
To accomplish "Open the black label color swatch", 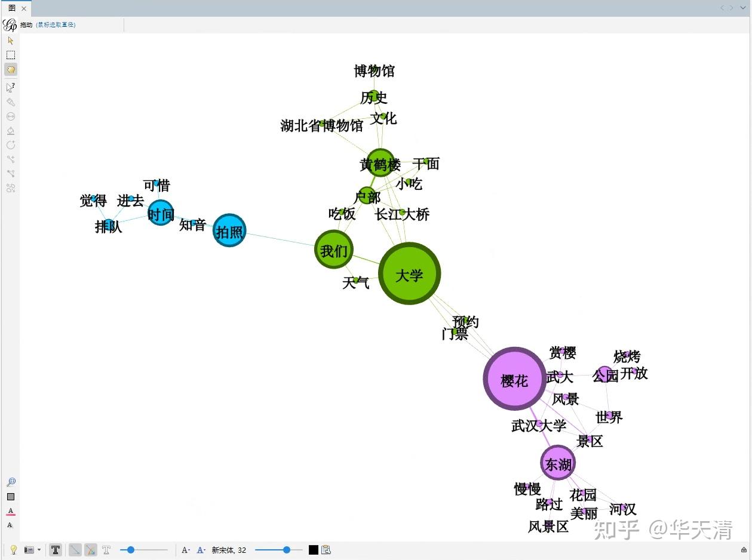I will coord(313,550).
